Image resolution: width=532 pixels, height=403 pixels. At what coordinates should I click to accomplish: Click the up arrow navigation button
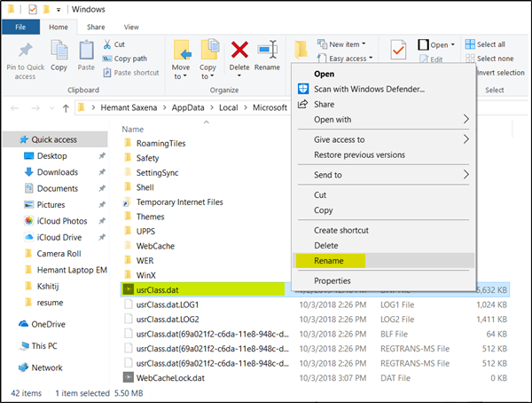click(65, 107)
